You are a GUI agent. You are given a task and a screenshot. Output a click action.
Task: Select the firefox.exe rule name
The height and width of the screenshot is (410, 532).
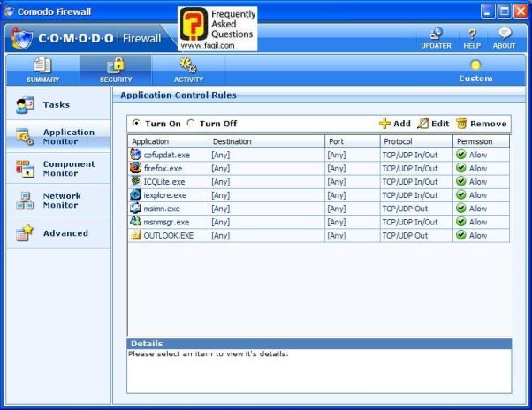[163, 168]
